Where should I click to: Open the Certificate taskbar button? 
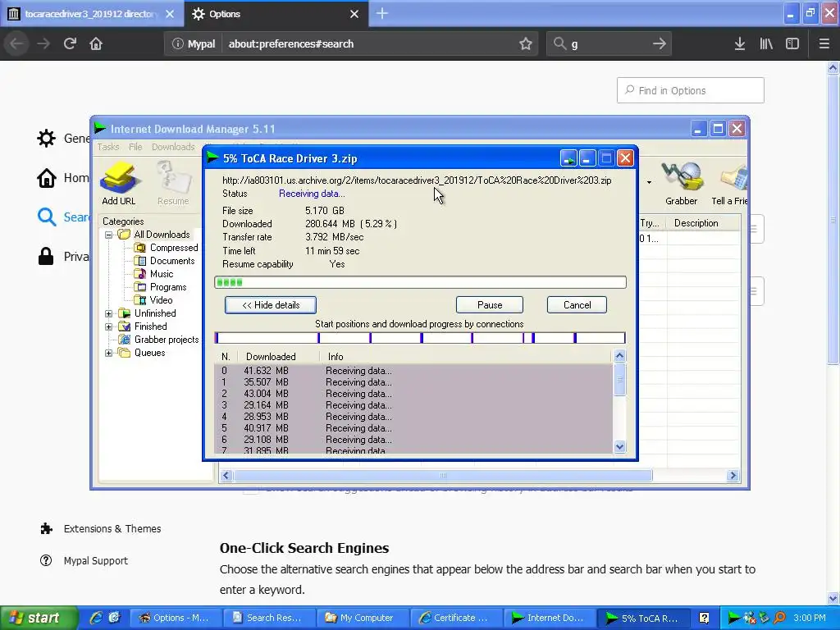(x=455, y=618)
